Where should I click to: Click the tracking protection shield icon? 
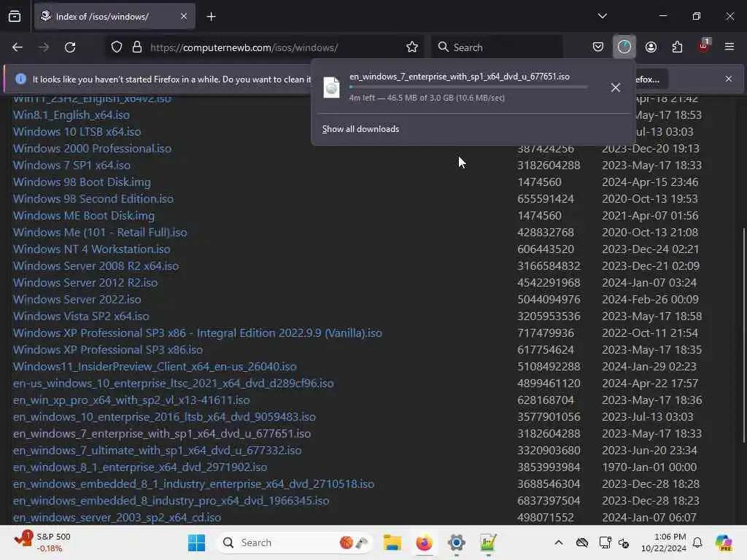pyautogui.click(x=117, y=47)
